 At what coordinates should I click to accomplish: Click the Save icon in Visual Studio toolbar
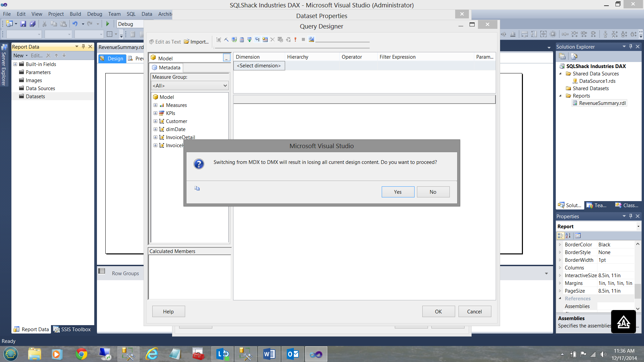(23, 24)
